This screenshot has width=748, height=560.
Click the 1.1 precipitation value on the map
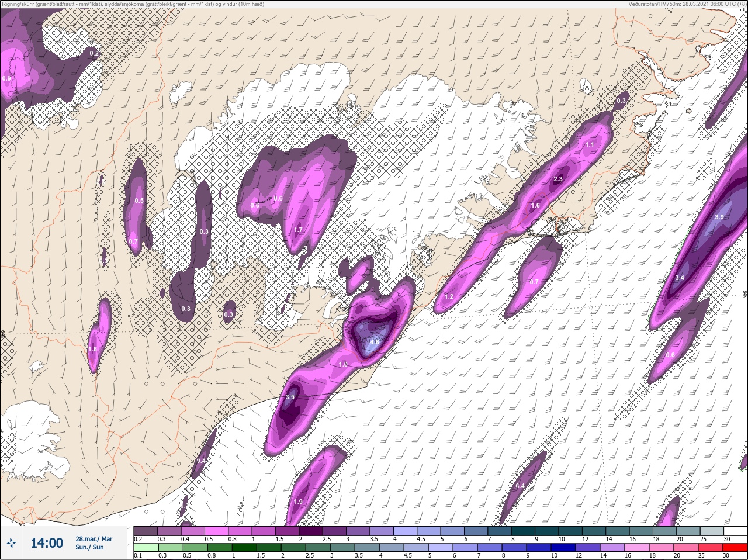(590, 145)
